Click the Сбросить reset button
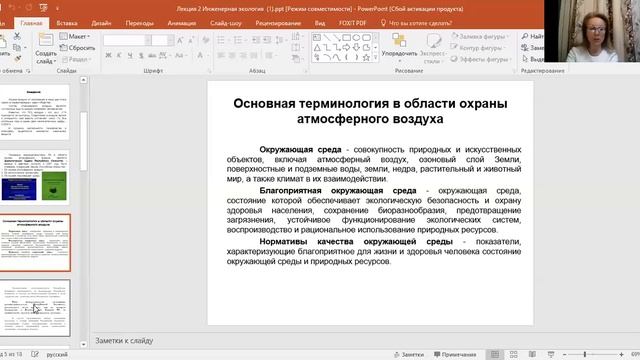Image resolution: width=640 pixels, height=360 pixels. point(78,48)
